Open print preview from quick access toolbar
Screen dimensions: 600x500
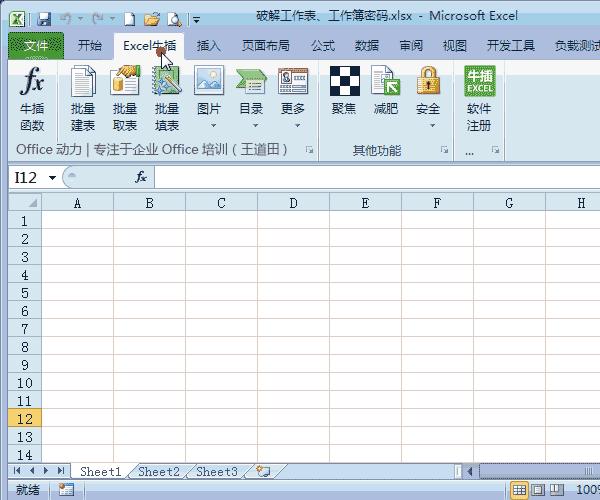pyautogui.click(x=174, y=19)
